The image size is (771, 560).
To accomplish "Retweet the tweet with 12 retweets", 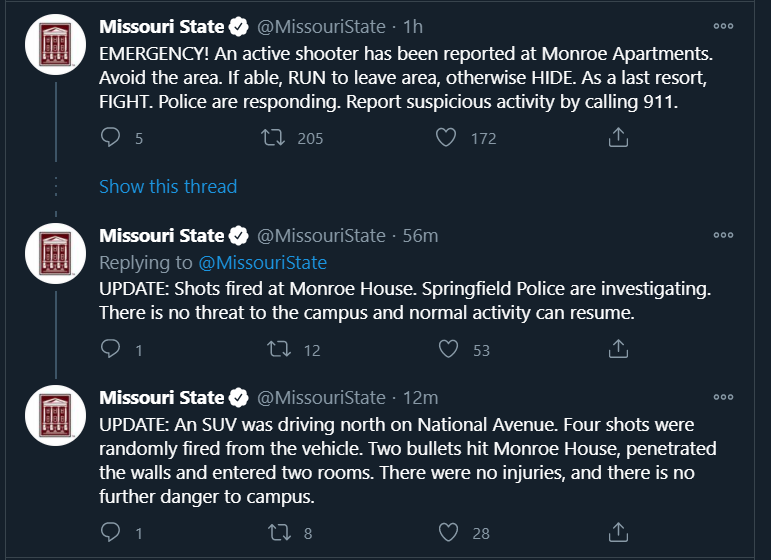I will click(x=279, y=349).
